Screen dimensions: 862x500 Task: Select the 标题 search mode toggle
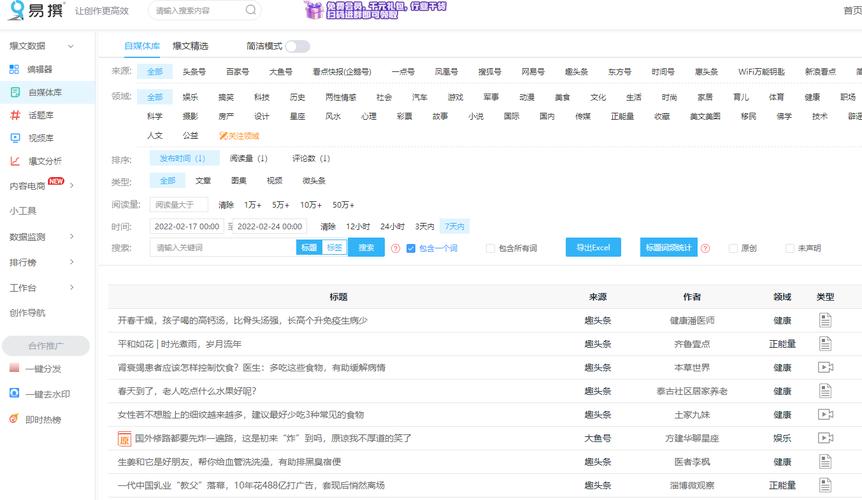309,248
